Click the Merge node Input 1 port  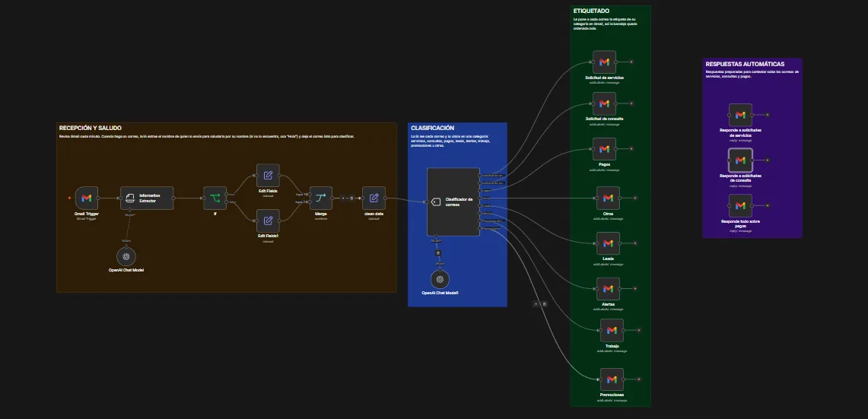310,194
